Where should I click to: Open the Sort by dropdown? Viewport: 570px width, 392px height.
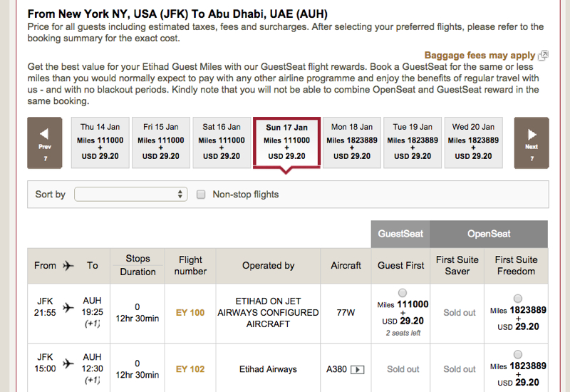point(131,194)
